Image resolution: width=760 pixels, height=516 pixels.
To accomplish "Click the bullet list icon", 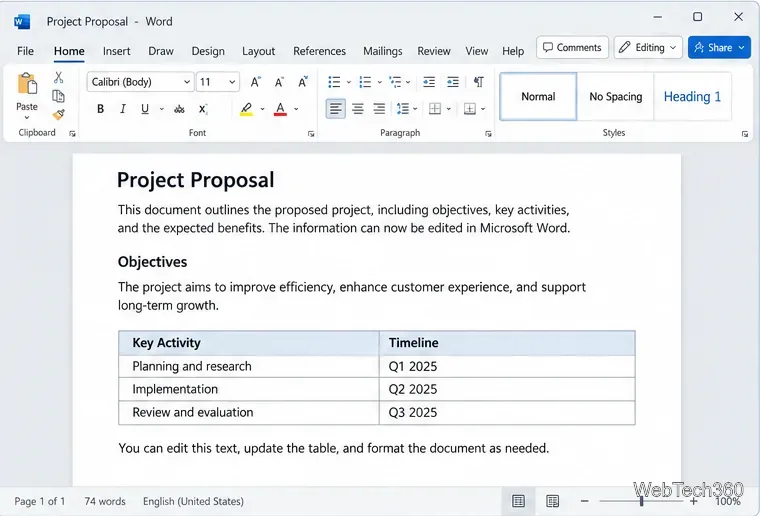I will (x=334, y=82).
